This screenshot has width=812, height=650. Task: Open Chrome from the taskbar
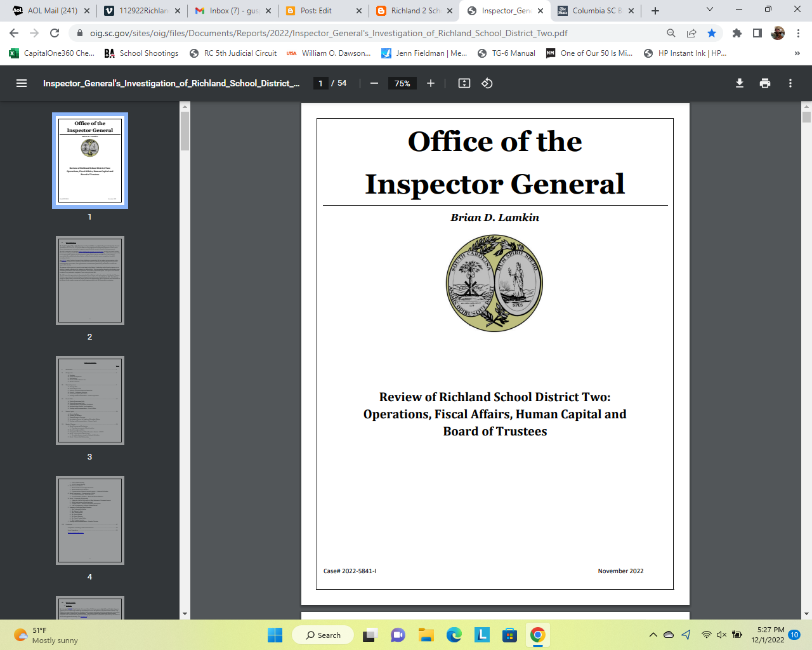[x=537, y=635]
